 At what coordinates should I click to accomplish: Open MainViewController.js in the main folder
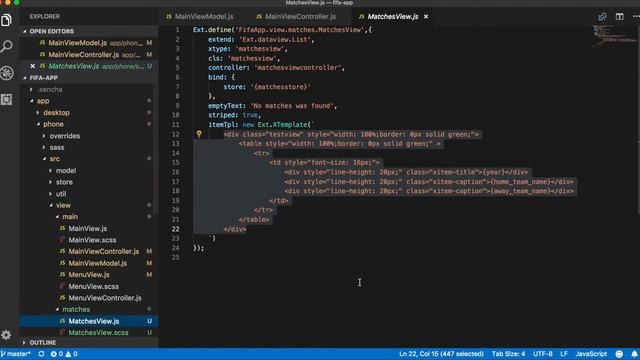click(x=103, y=251)
